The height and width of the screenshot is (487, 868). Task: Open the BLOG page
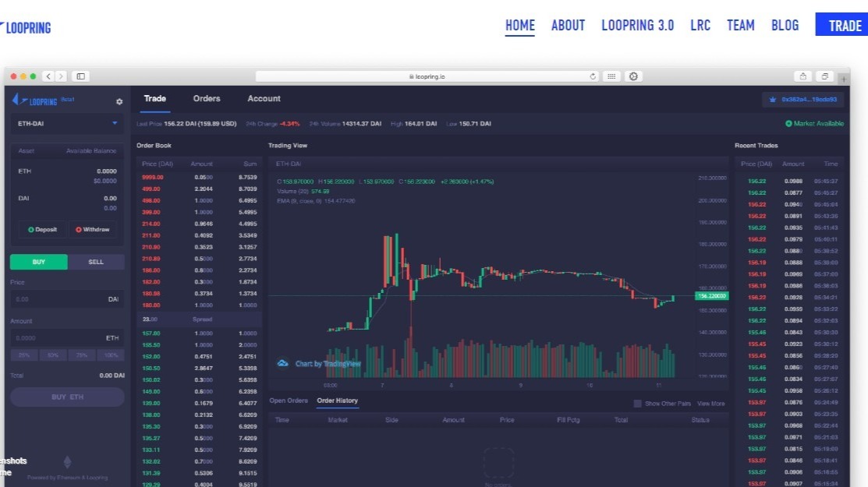coord(785,26)
